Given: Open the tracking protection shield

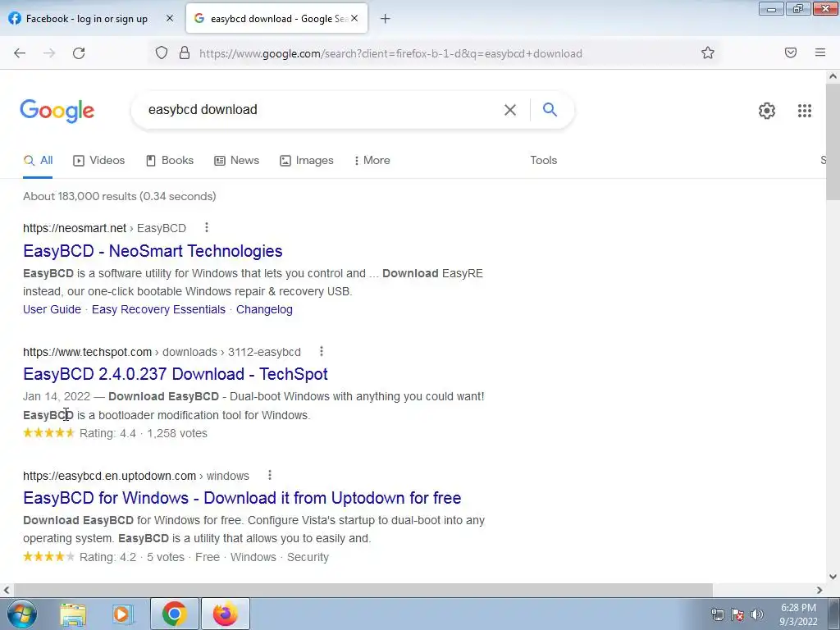Looking at the screenshot, I should tap(162, 52).
